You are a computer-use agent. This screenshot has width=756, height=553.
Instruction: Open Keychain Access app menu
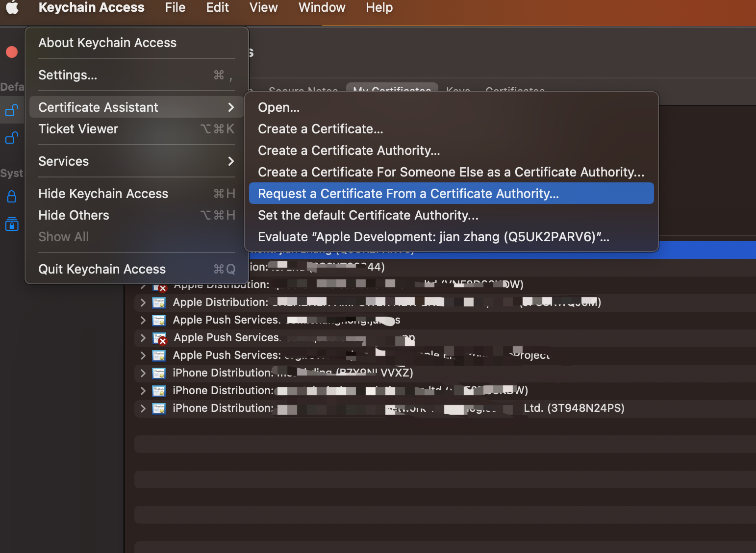click(x=92, y=7)
